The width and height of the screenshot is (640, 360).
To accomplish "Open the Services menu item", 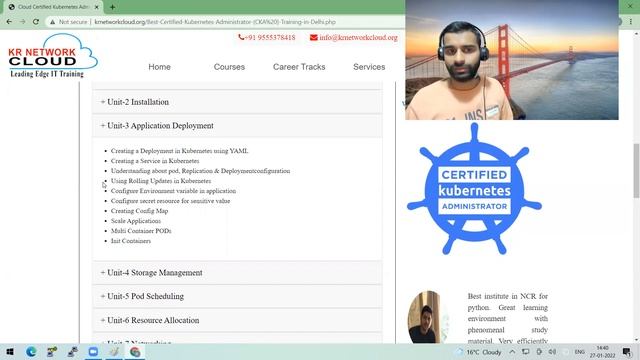I will click(x=369, y=67).
